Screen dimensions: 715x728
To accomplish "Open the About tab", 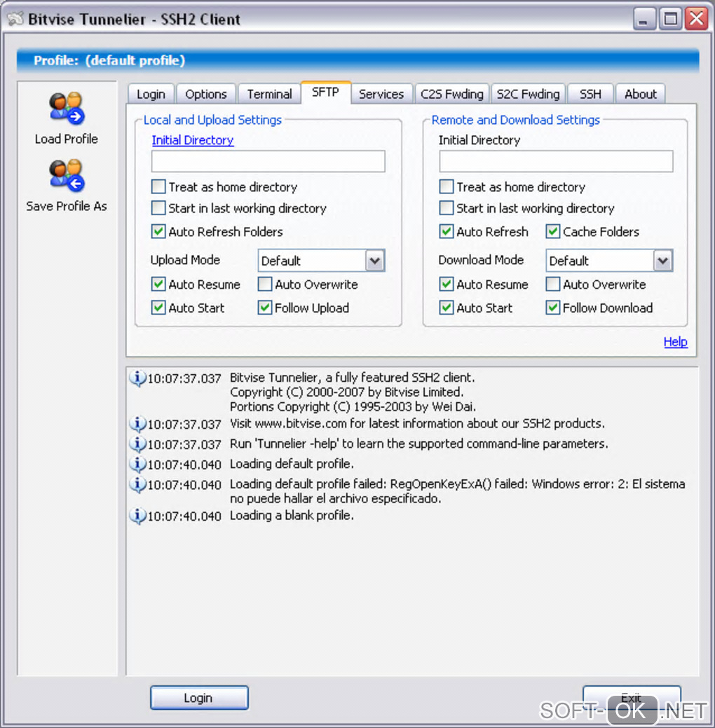I will click(641, 94).
